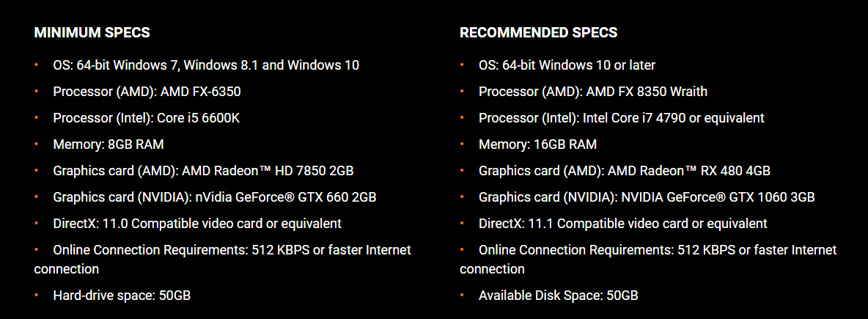Click the AMD FX-6350 processor entry

pos(147,92)
